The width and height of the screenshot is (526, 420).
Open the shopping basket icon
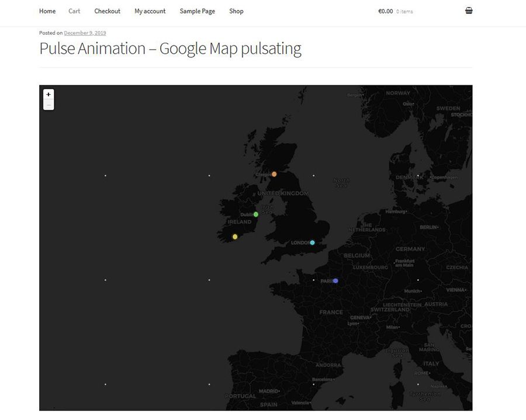click(469, 11)
